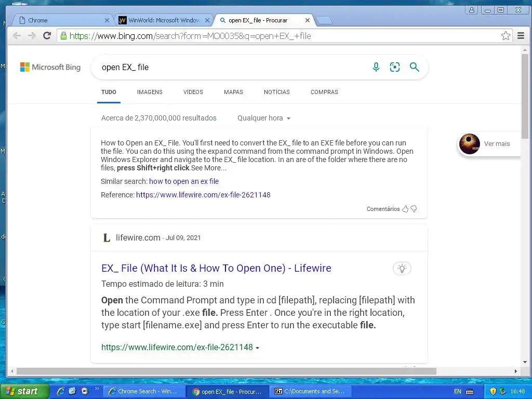
Task: Click the Bing search box
Action: 234,67
